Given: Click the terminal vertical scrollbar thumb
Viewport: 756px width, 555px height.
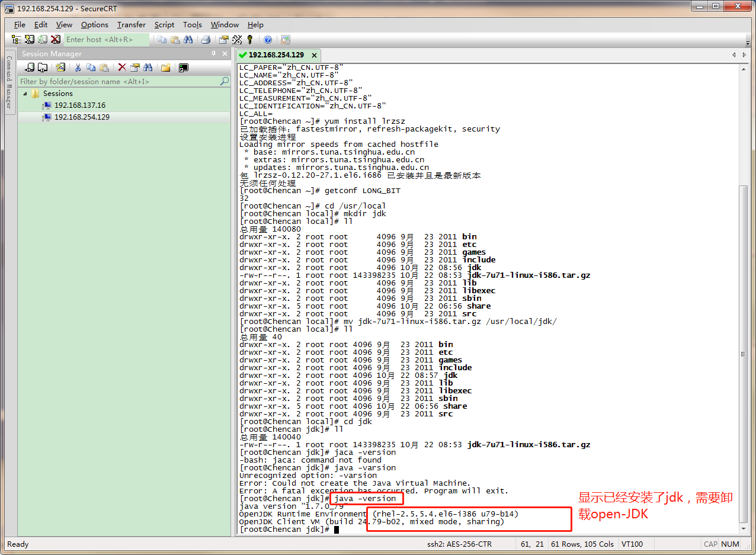Looking at the screenshot, I should (744, 354).
